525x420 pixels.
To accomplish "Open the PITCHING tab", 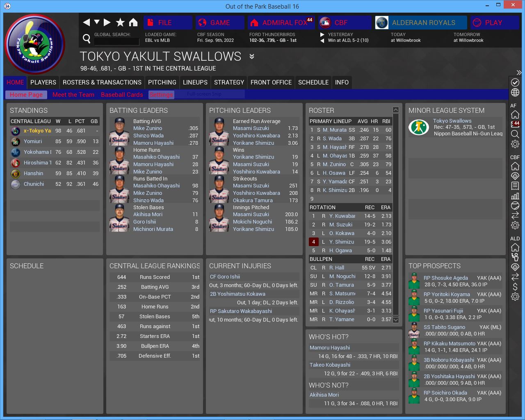I will point(162,82).
